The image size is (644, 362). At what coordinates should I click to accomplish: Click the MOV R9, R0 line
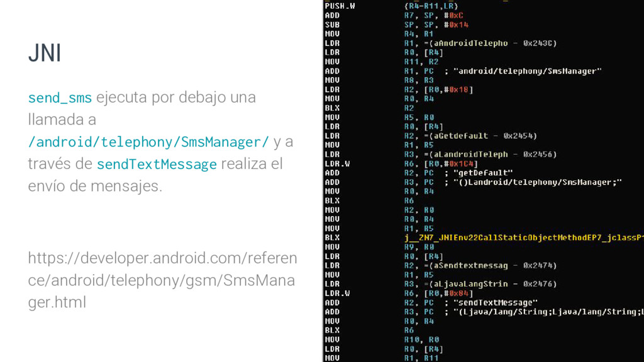tap(379, 247)
